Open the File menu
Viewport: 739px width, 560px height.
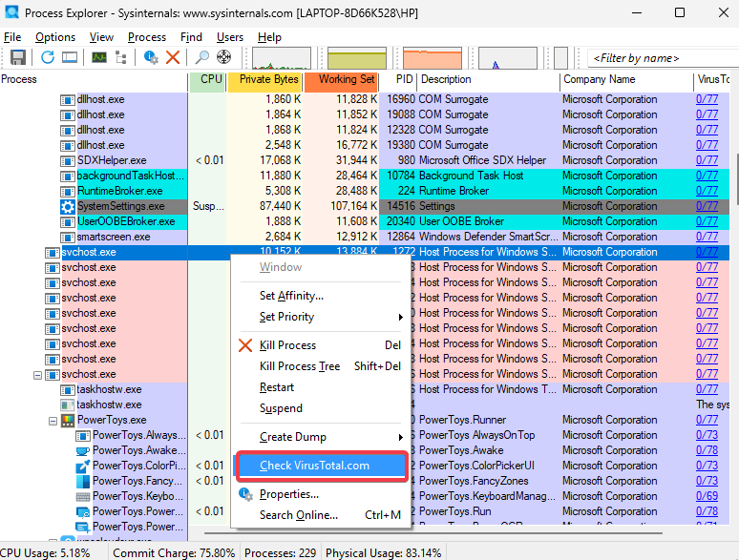tap(12, 37)
